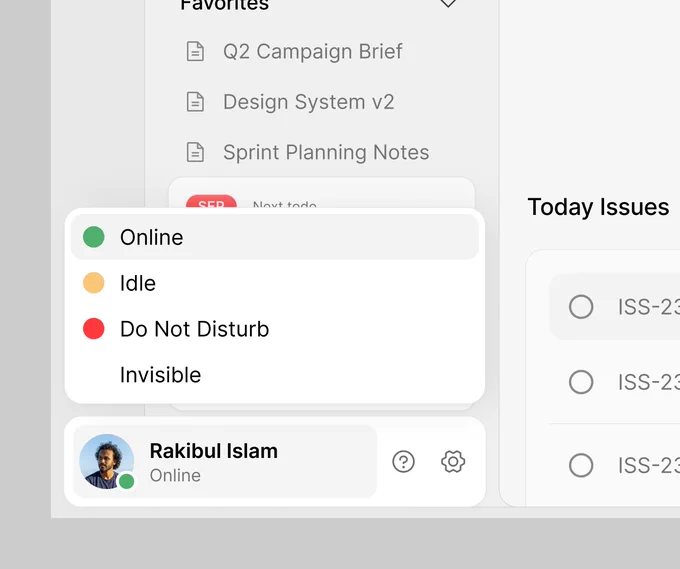Screen dimensions: 680x569
Task: Open settings via the gear icon
Action: 453,461
